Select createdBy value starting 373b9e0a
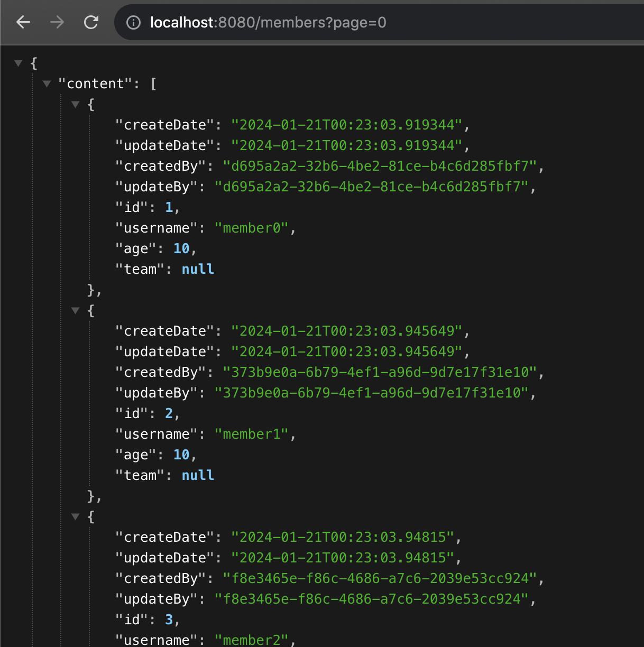The height and width of the screenshot is (647, 644). [380, 372]
